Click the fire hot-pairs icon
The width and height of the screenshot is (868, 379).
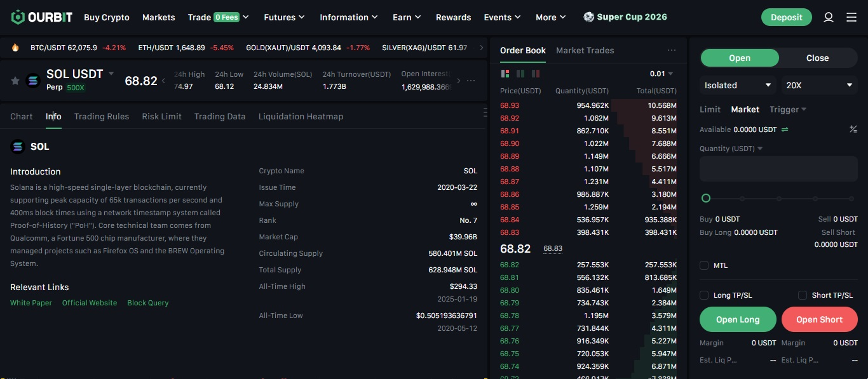(15, 48)
